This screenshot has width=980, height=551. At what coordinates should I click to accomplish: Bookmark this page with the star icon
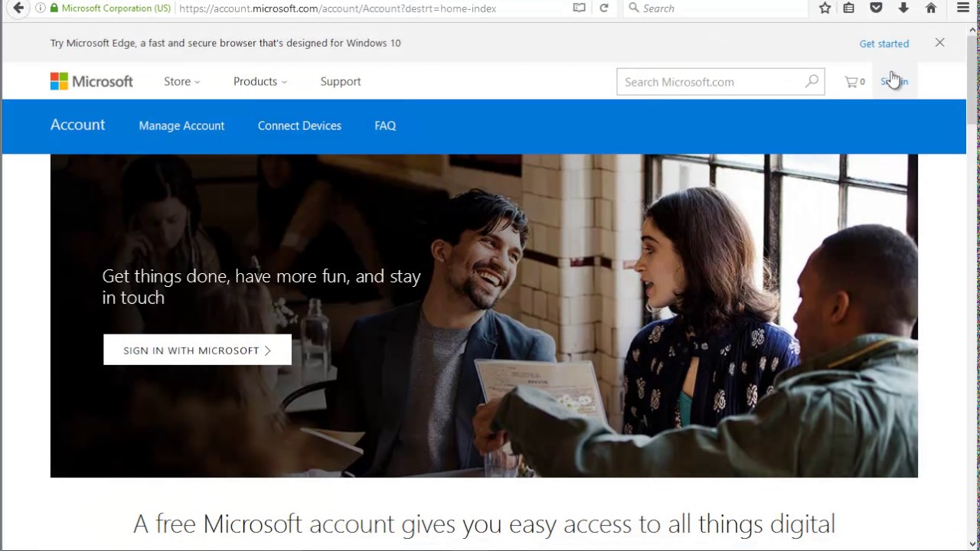825,8
